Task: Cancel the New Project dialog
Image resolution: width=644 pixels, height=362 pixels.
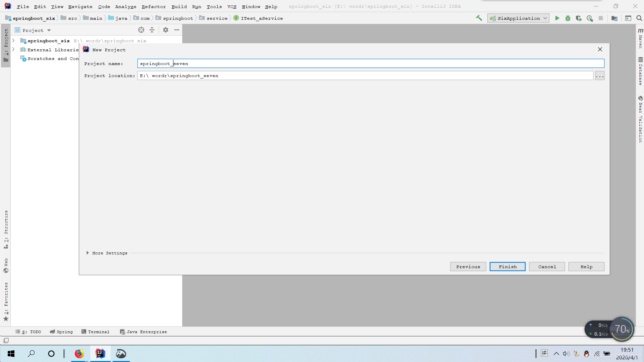Action: (x=547, y=266)
